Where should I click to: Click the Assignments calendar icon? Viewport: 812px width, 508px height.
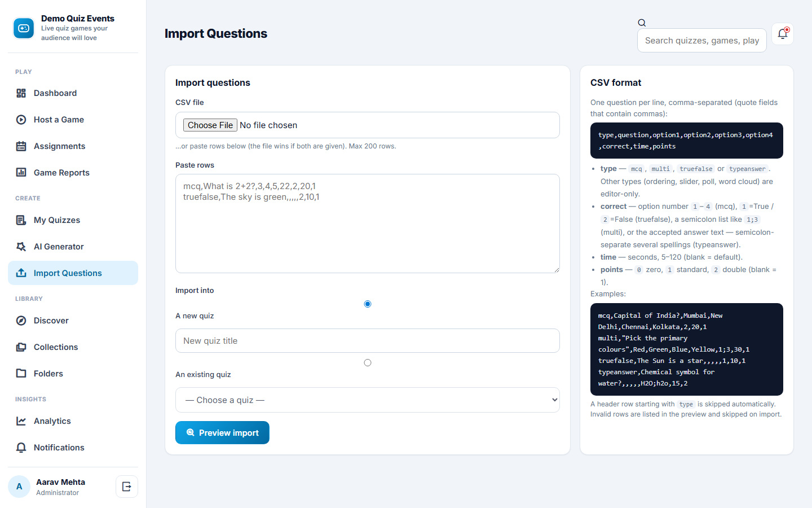pos(21,146)
